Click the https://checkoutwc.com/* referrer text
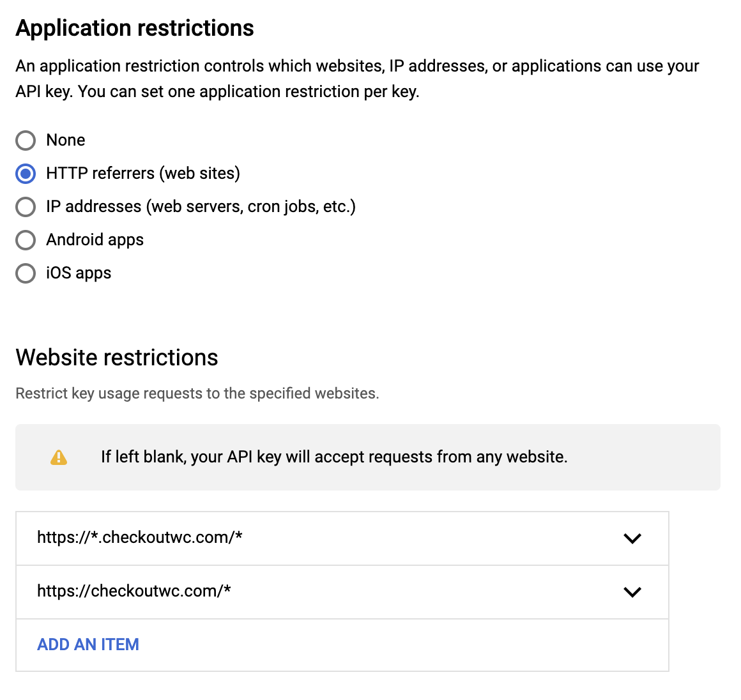The image size is (741, 700). click(134, 591)
